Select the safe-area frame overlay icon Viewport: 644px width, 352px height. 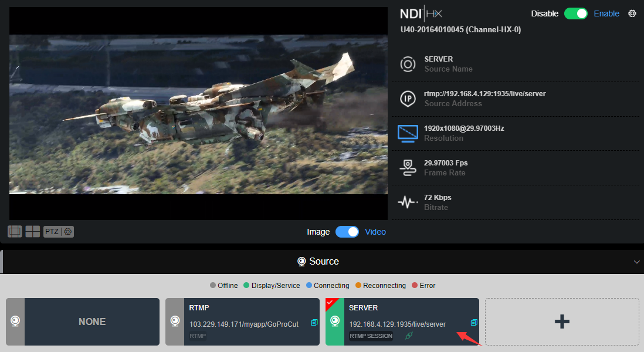tap(15, 232)
